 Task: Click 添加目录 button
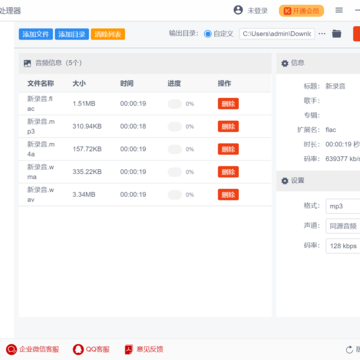pos(72,34)
